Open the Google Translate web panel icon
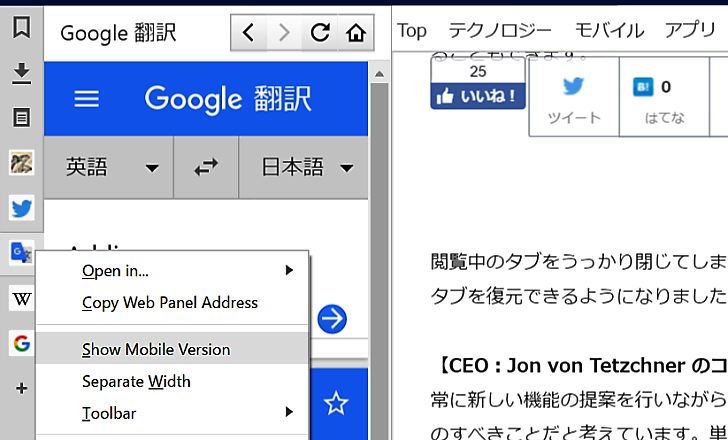Image resolution: width=728 pixels, height=440 pixels. [21, 253]
